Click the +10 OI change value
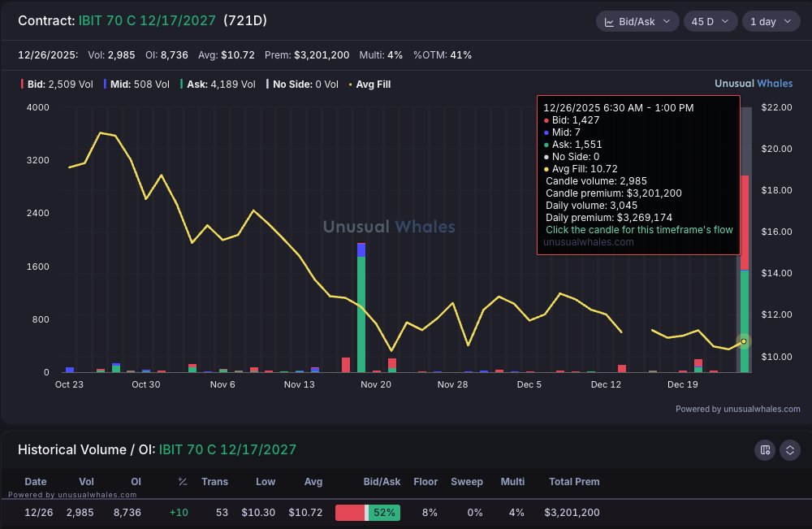Viewport: 812px width, 529px height. [x=179, y=513]
